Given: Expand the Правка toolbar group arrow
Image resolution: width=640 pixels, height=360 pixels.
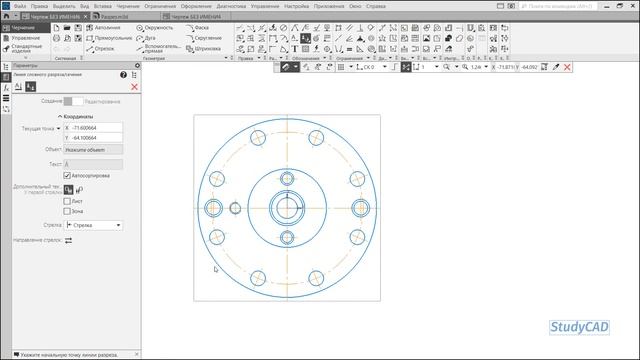Looking at the screenshot, I should point(258,58).
